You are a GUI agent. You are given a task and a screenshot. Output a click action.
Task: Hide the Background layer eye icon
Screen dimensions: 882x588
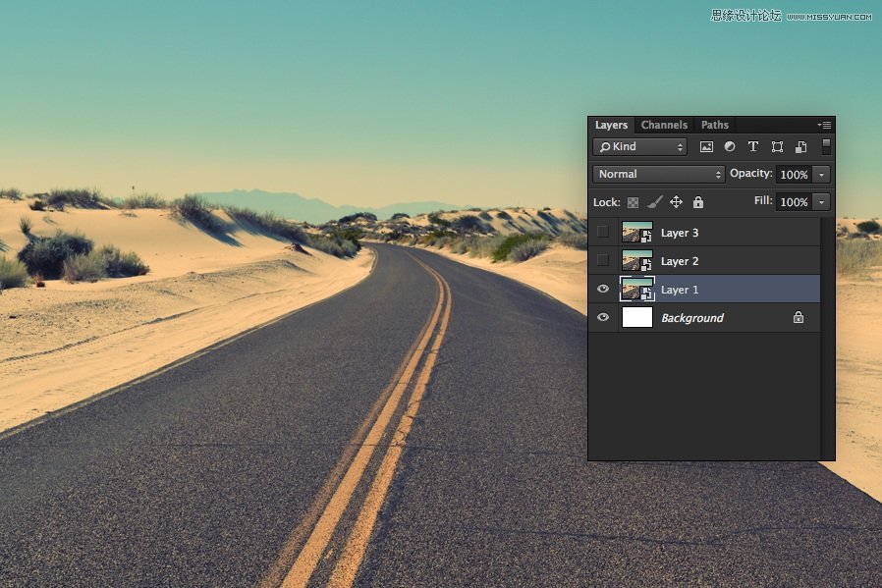(x=603, y=318)
